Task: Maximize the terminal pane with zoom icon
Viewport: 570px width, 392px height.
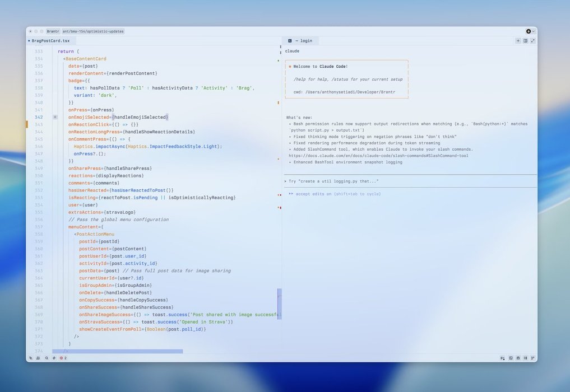Action: point(532,41)
